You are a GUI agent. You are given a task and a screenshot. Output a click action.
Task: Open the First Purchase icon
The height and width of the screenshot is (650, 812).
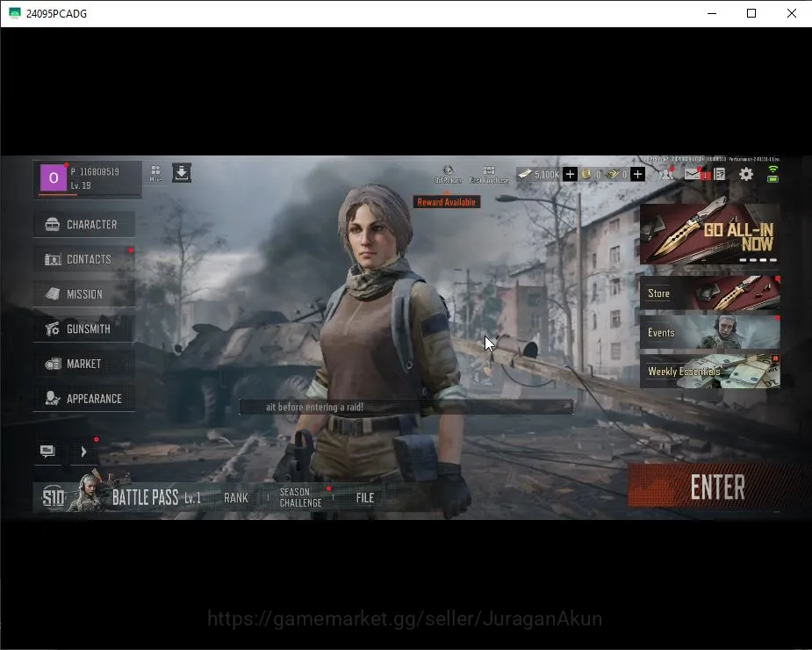click(489, 175)
